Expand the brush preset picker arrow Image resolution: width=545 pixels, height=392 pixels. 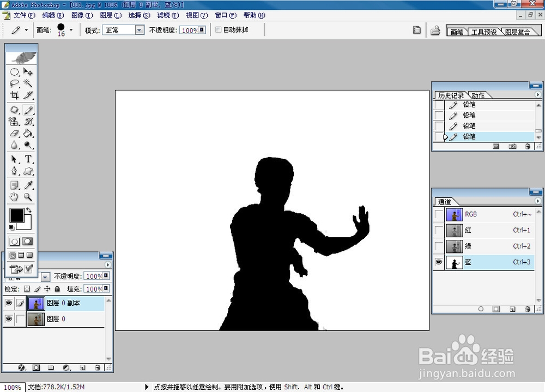pos(71,31)
